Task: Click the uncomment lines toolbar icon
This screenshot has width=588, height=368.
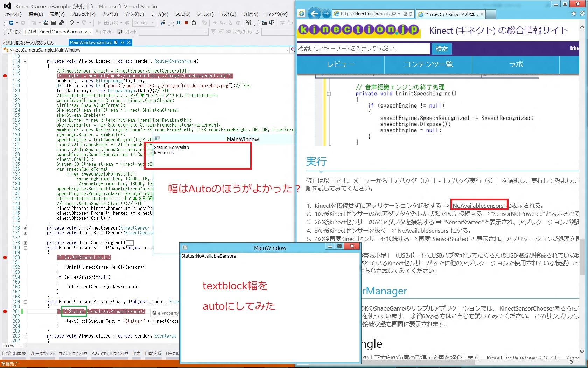Action: click(272, 23)
